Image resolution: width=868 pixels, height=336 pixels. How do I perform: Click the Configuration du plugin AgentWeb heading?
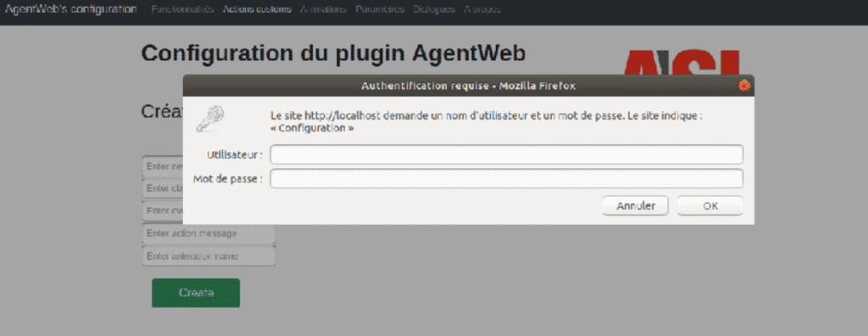(x=333, y=53)
